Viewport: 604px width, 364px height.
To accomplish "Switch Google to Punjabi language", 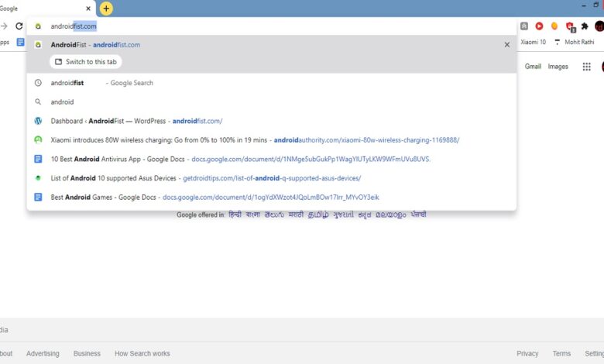I will (x=418, y=215).
